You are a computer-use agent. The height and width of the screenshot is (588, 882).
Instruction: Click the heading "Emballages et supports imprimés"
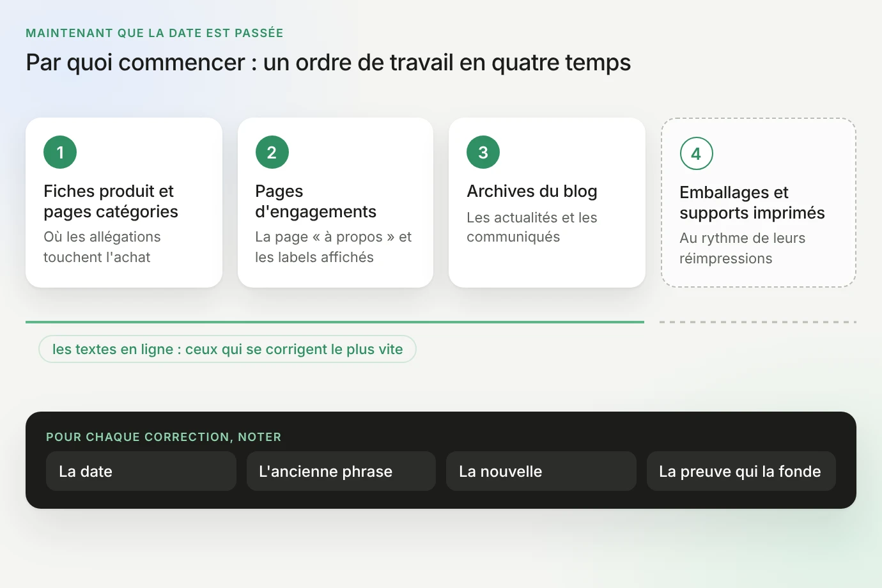click(752, 203)
